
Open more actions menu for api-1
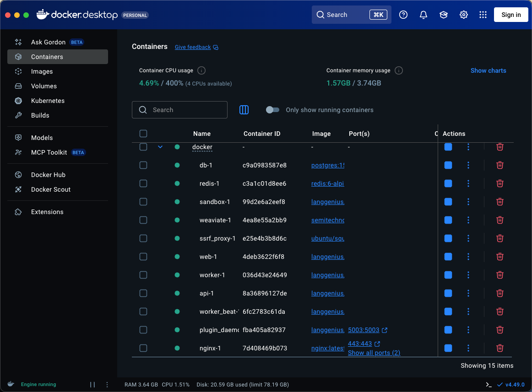pos(468,293)
